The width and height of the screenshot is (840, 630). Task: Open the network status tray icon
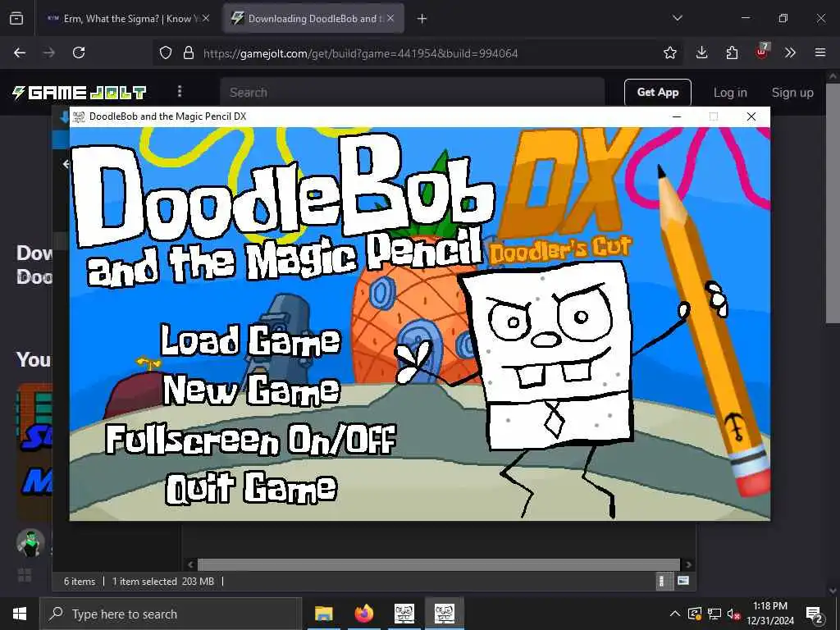tap(714, 614)
